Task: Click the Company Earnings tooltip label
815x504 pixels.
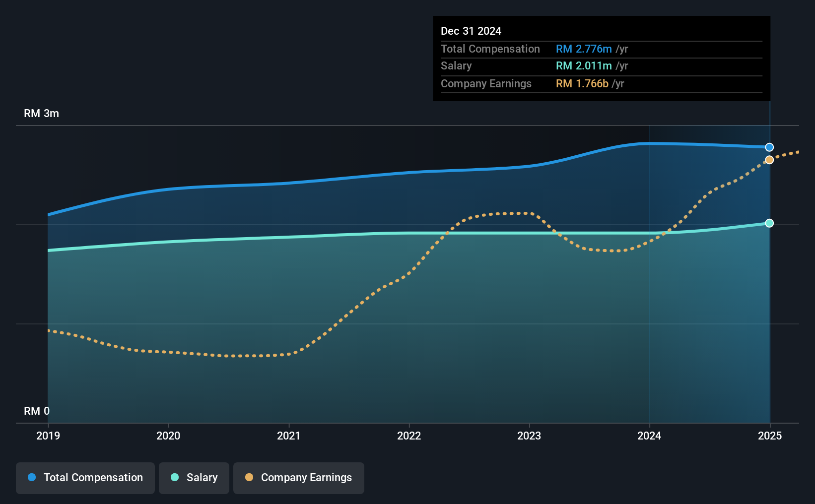Action: click(x=486, y=83)
